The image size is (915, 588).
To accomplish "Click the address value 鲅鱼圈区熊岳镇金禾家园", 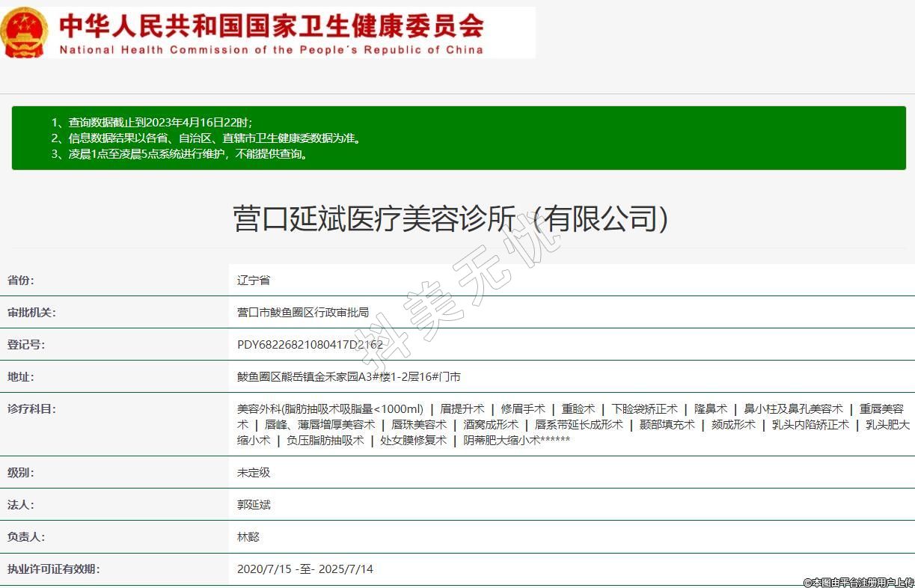I will (x=349, y=377).
